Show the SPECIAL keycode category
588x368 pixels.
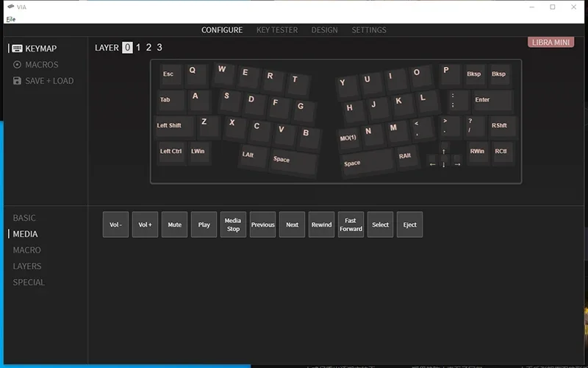29,283
